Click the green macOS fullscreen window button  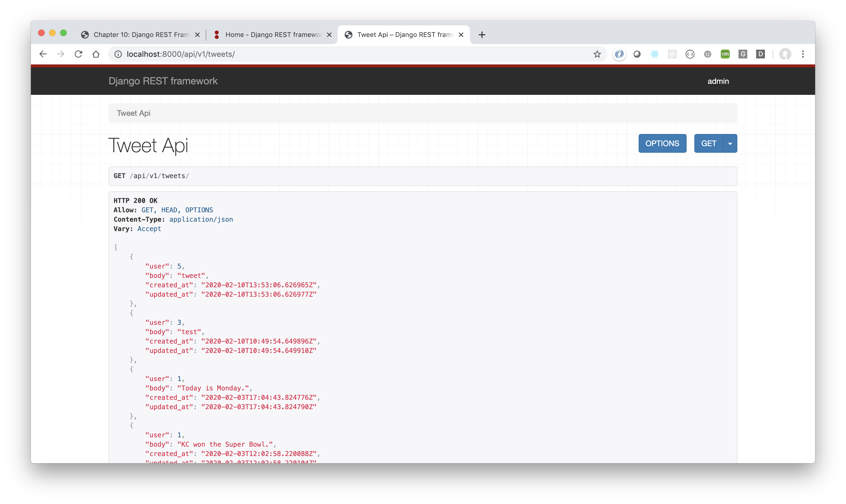63,33
